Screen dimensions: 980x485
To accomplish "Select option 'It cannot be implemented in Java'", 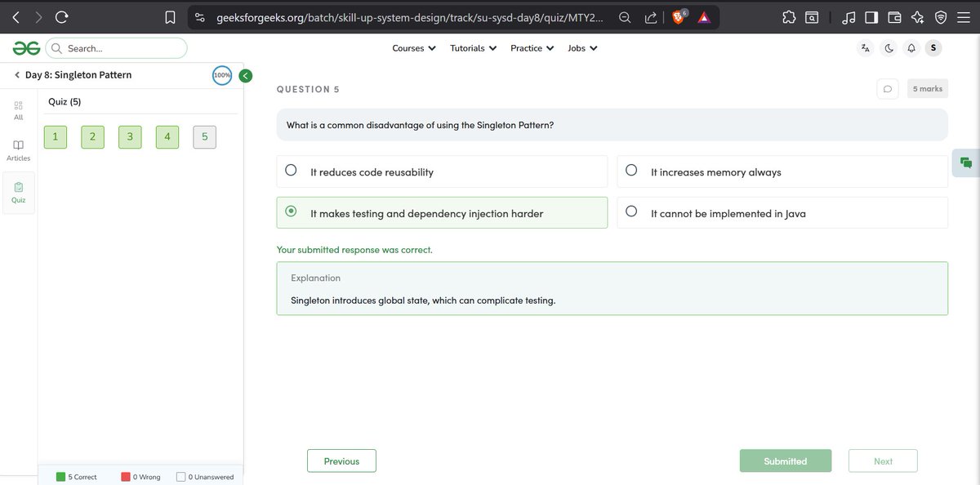I will [782, 212].
